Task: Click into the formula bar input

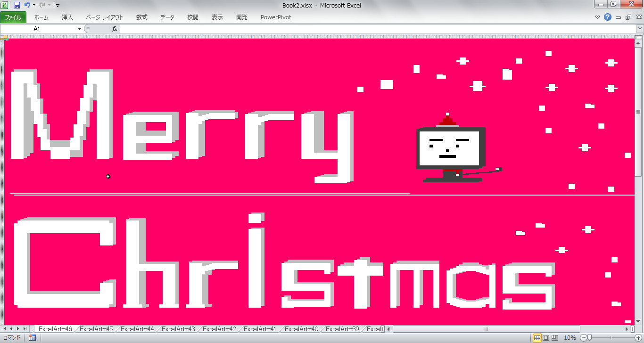Action: click(x=378, y=29)
